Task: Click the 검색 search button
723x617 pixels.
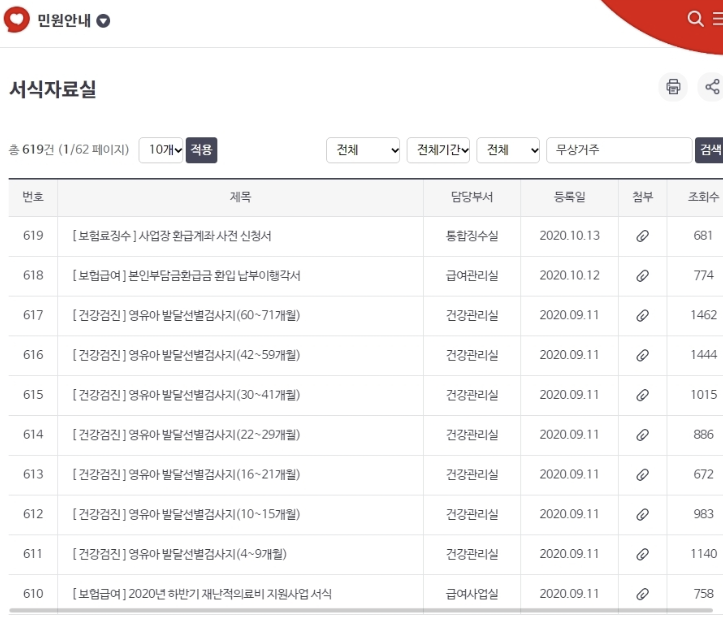Action: tap(709, 150)
